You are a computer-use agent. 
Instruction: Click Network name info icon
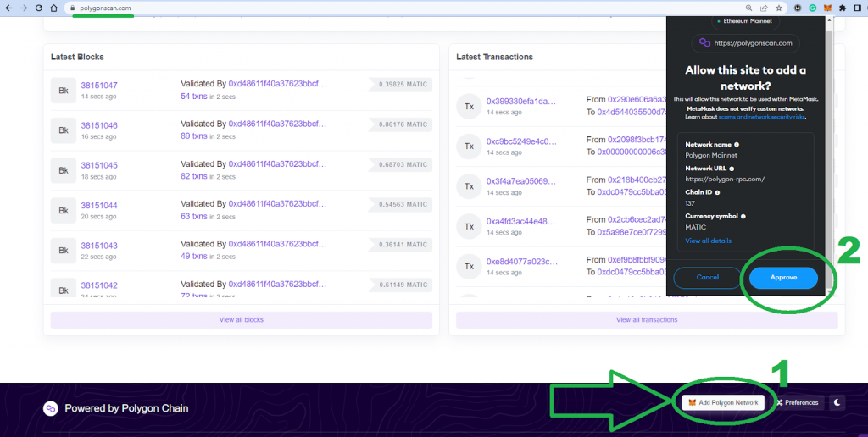736,144
